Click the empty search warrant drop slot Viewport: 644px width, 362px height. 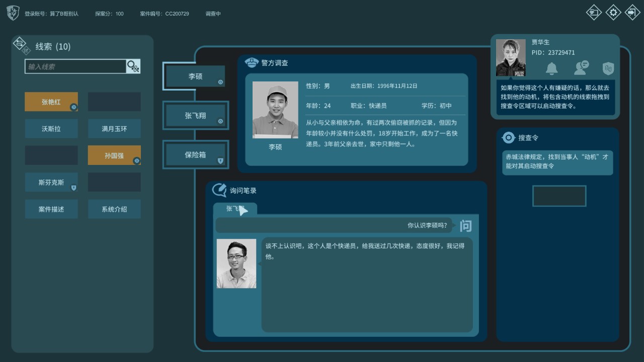click(x=559, y=196)
